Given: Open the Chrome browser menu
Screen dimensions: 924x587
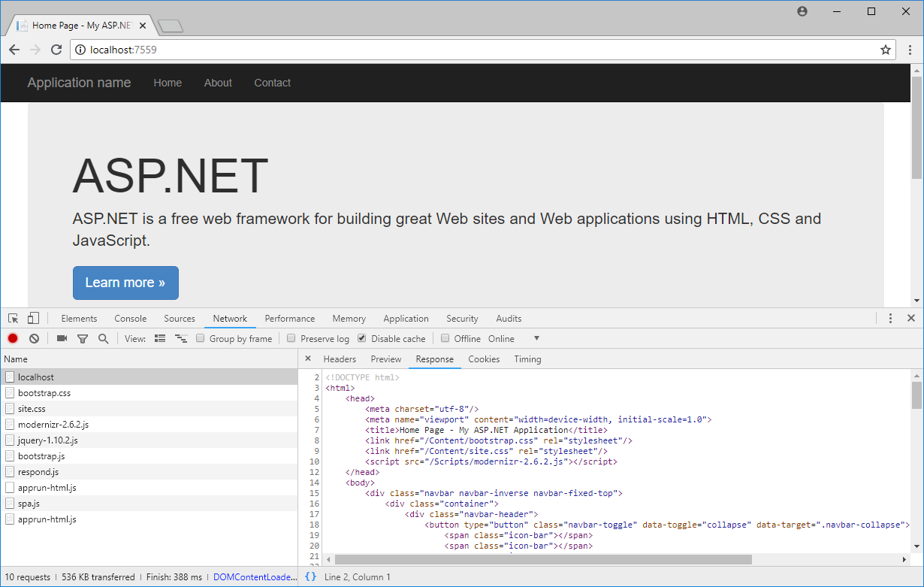Looking at the screenshot, I should tap(911, 50).
